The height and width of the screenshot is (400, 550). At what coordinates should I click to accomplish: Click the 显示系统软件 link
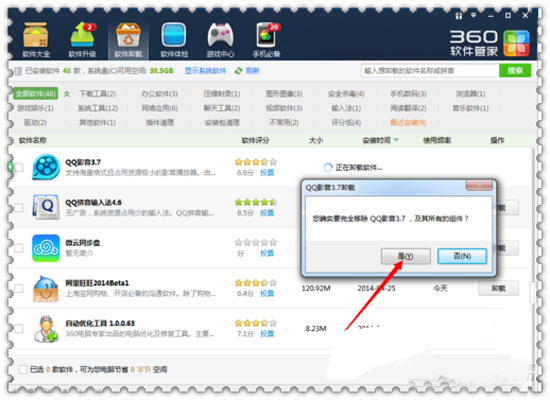[206, 71]
